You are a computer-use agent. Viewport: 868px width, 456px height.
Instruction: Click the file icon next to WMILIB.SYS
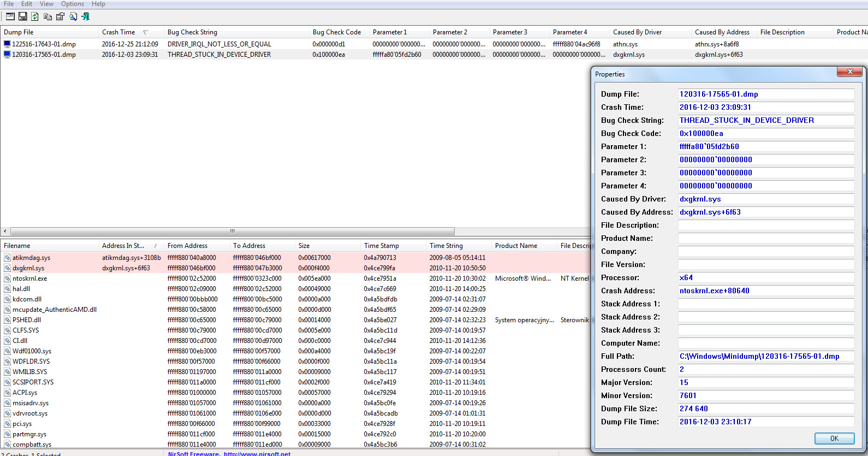7,371
